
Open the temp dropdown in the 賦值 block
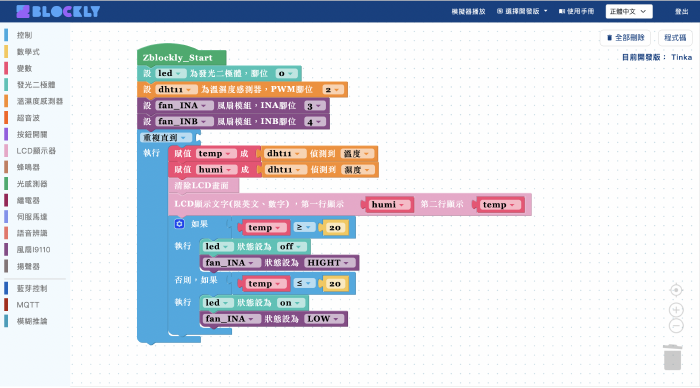(x=216, y=154)
